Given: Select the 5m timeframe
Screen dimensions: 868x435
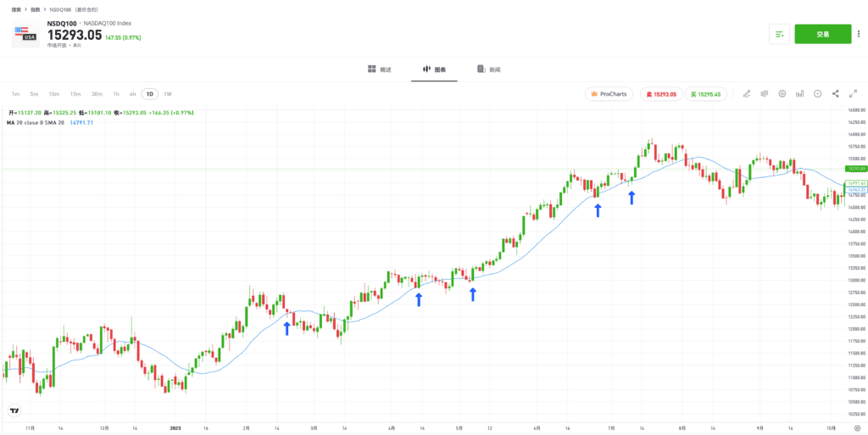Looking at the screenshot, I should [x=34, y=94].
